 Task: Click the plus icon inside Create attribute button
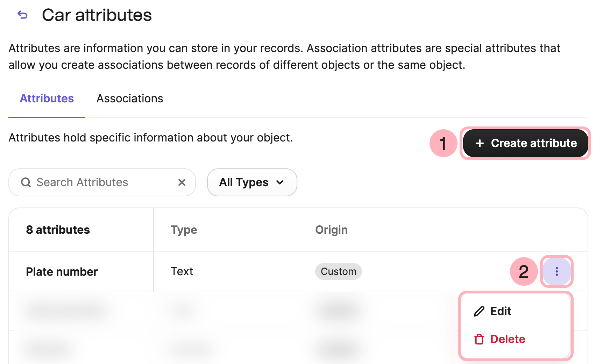pyautogui.click(x=480, y=143)
